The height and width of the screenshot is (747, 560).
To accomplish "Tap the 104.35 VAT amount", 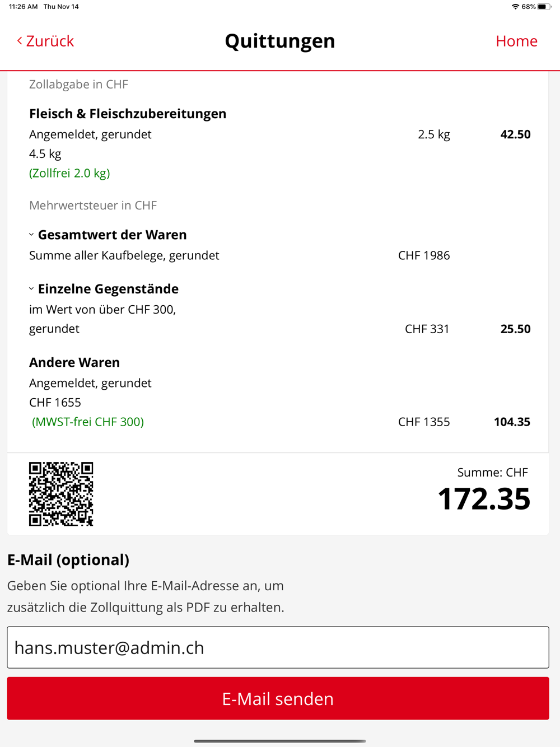I will tap(512, 422).
